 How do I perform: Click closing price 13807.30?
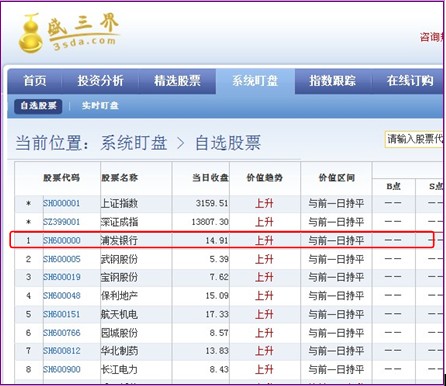click(x=210, y=222)
